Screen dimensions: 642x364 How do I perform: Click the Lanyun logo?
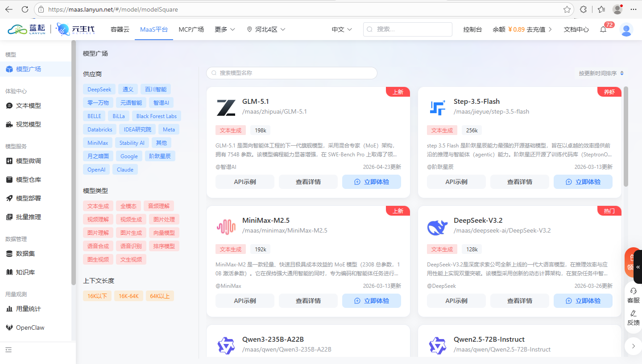(x=27, y=29)
